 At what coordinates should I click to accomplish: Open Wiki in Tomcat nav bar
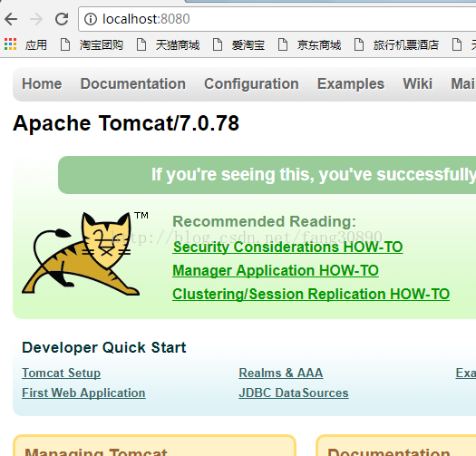point(417,83)
